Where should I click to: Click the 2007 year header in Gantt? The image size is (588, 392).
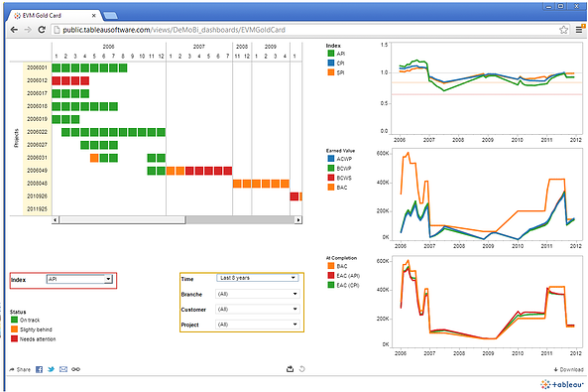[x=198, y=47]
